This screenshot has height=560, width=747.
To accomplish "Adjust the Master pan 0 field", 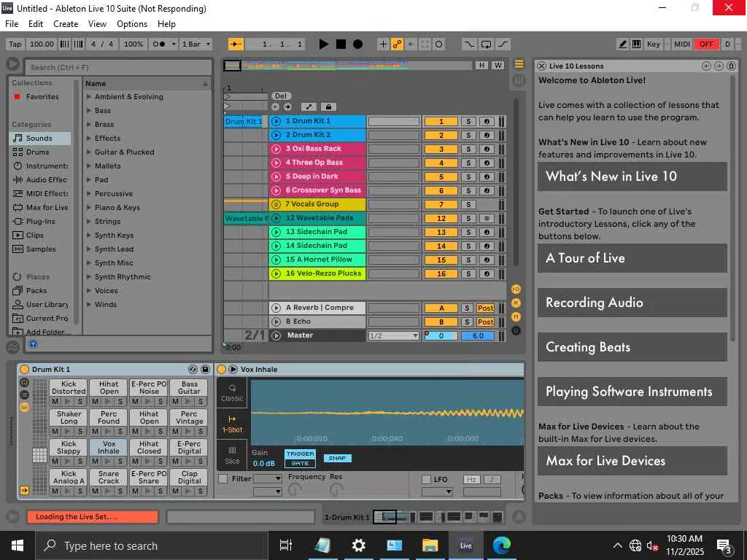I will (441, 335).
